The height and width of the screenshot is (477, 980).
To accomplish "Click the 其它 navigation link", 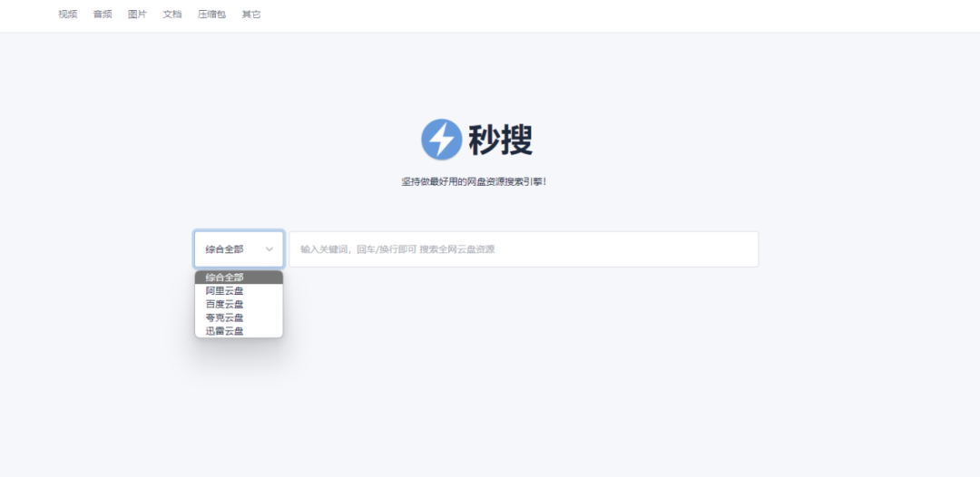I will [251, 15].
